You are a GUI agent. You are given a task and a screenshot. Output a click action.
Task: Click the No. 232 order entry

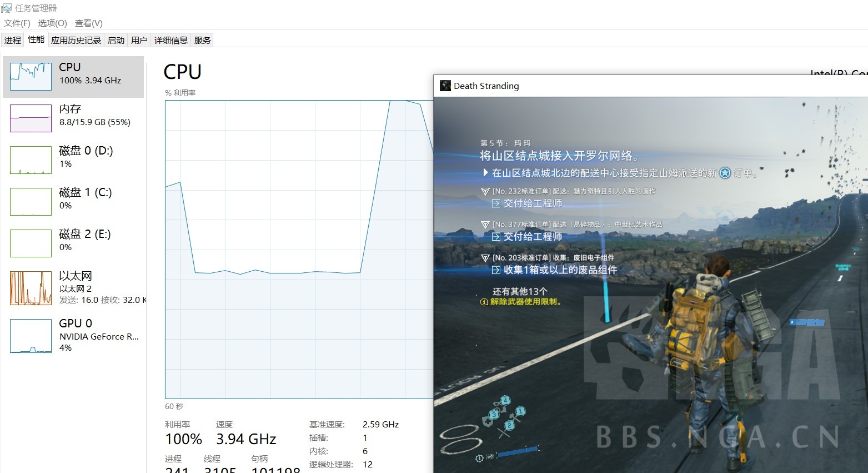pyautogui.click(x=574, y=191)
